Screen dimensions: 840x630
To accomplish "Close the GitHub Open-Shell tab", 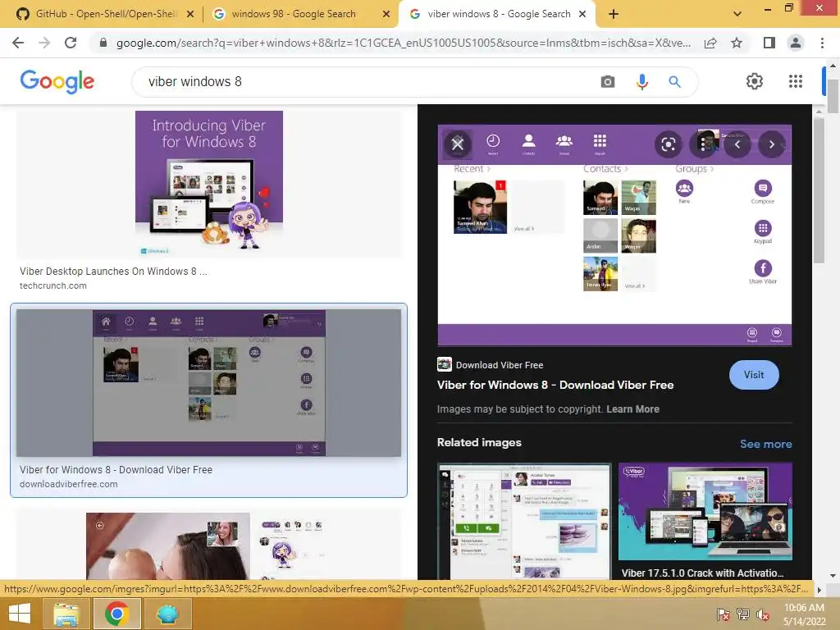I will point(190,15).
